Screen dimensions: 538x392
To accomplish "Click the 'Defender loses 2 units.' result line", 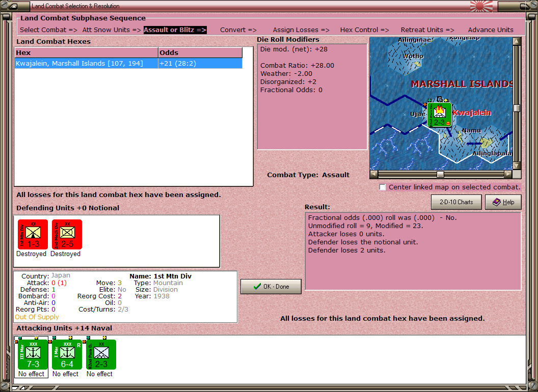I will 346,250.
